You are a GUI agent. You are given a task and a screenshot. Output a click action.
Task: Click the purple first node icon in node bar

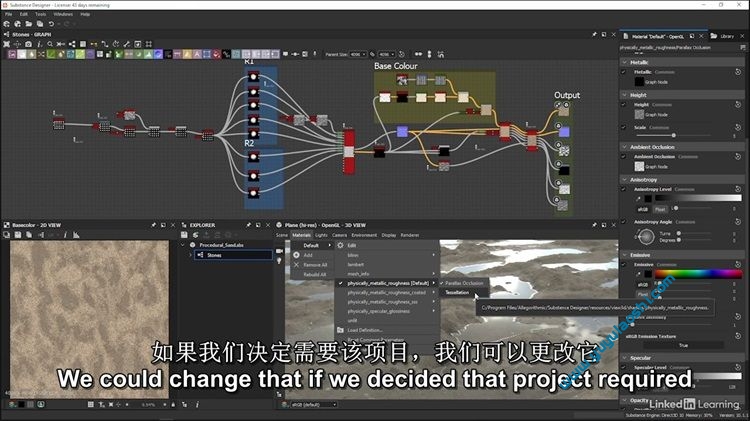coord(12,54)
